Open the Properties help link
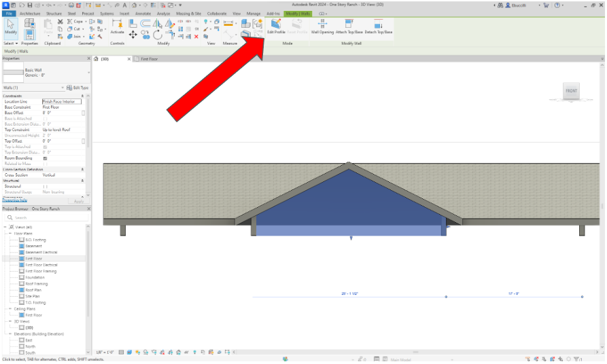The image size is (607, 364). [15, 200]
